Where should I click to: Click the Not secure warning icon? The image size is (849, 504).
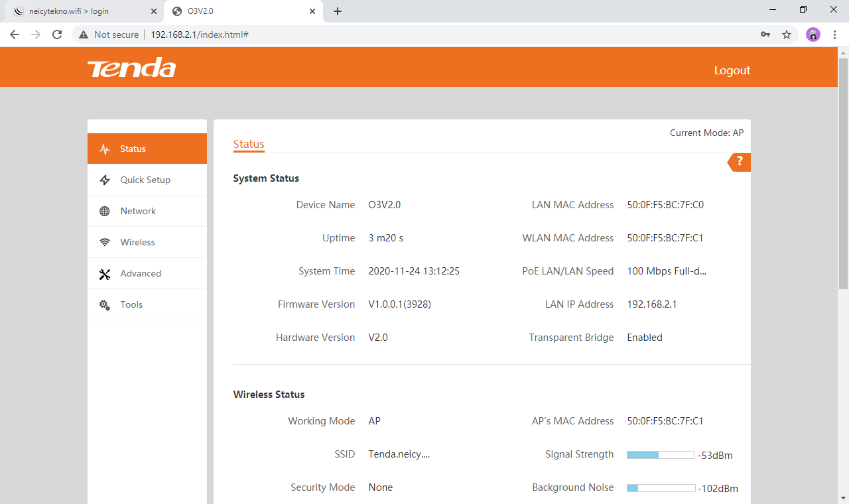pos(84,34)
